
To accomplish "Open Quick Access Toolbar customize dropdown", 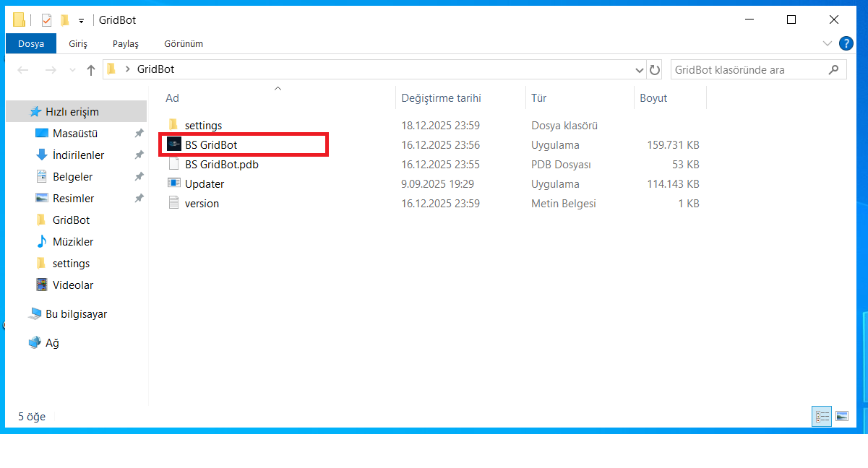I will [x=81, y=20].
